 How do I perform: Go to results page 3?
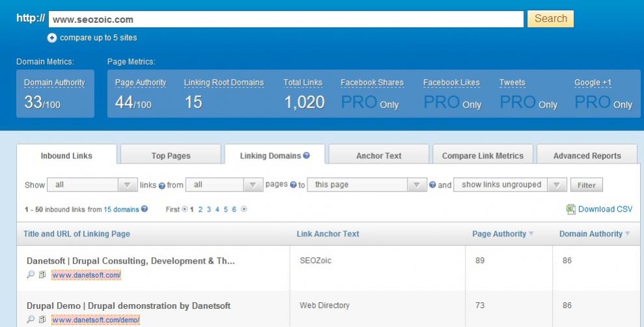[208, 209]
